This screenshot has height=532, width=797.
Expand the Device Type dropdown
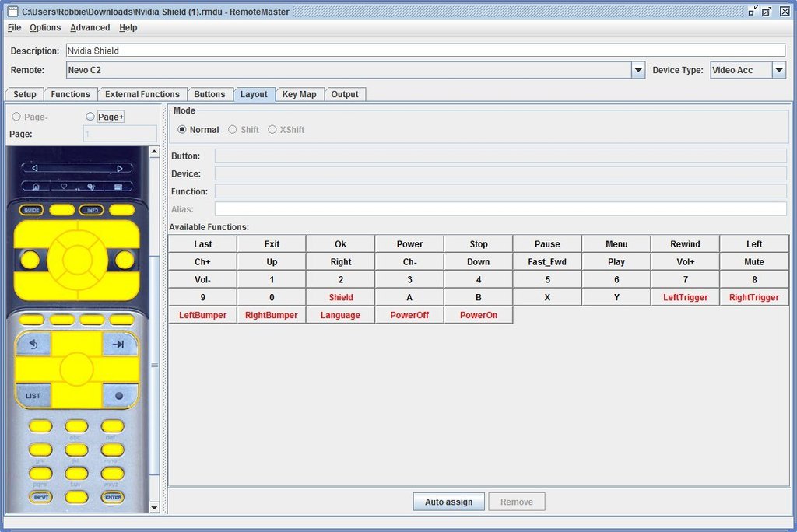pyautogui.click(x=779, y=70)
